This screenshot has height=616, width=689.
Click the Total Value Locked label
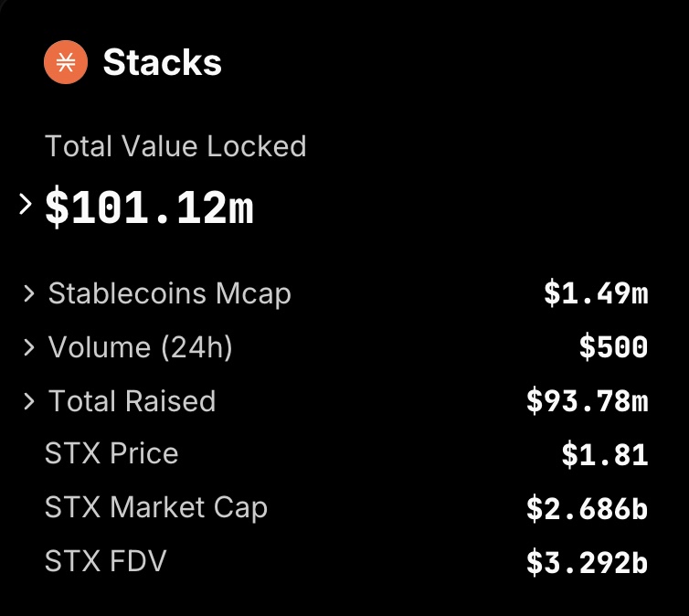click(x=175, y=146)
